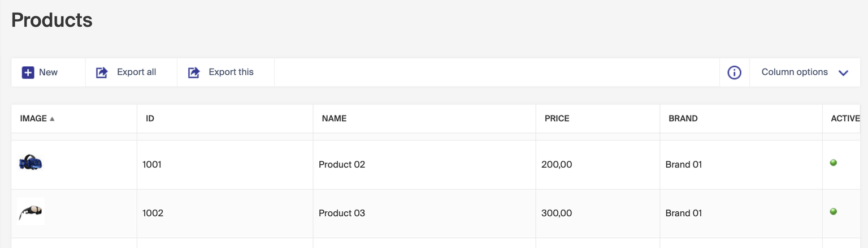Click the Export this icon

194,72
